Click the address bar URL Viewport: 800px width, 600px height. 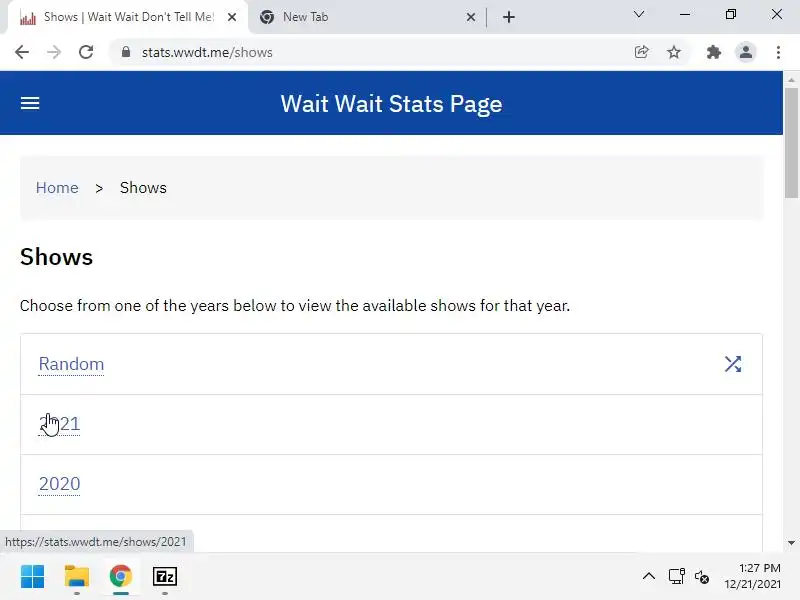click(207, 53)
